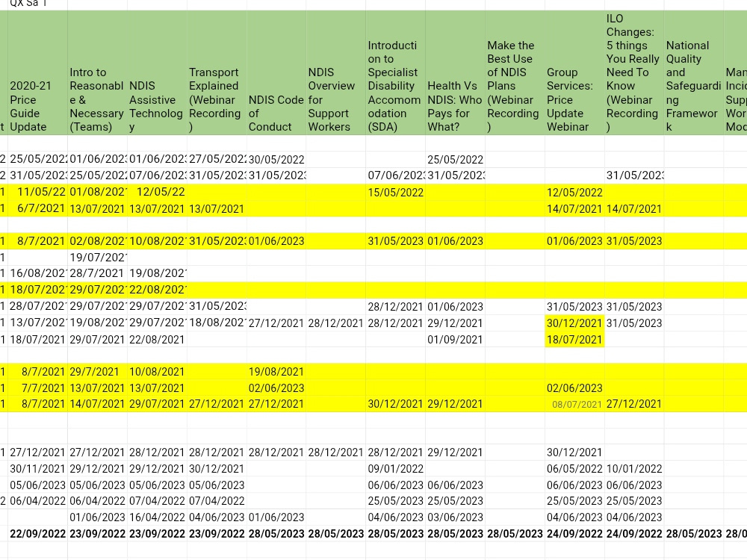Click the '18/08/202' Transport Explained cell
Image resolution: width=747 pixels, height=560 pixels.
click(217, 323)
